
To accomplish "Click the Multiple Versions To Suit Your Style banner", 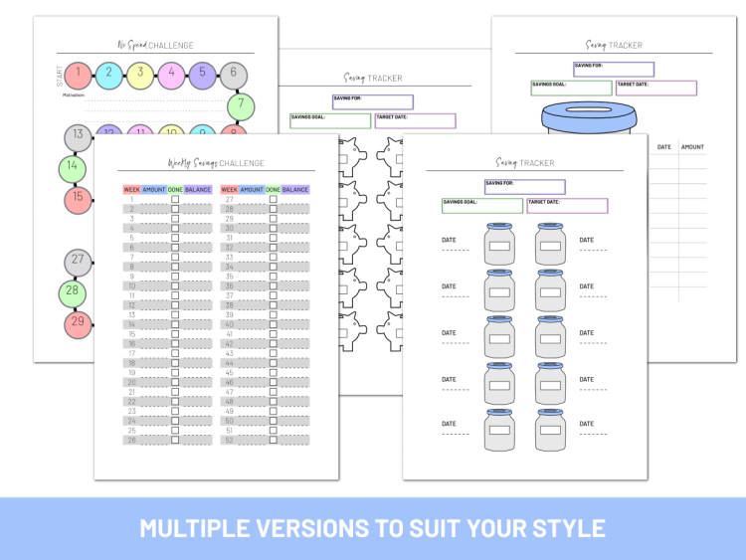I will point(373,527).
